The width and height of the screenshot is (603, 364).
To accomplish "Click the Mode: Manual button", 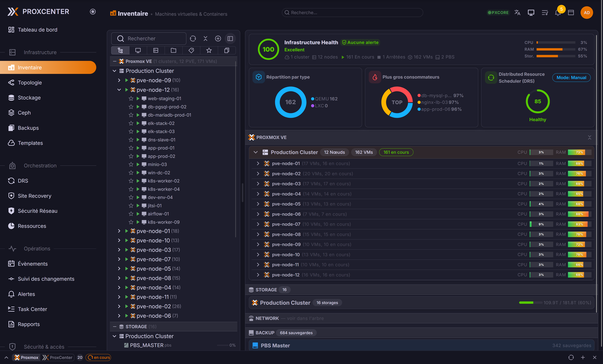I will tap(571, 78).
